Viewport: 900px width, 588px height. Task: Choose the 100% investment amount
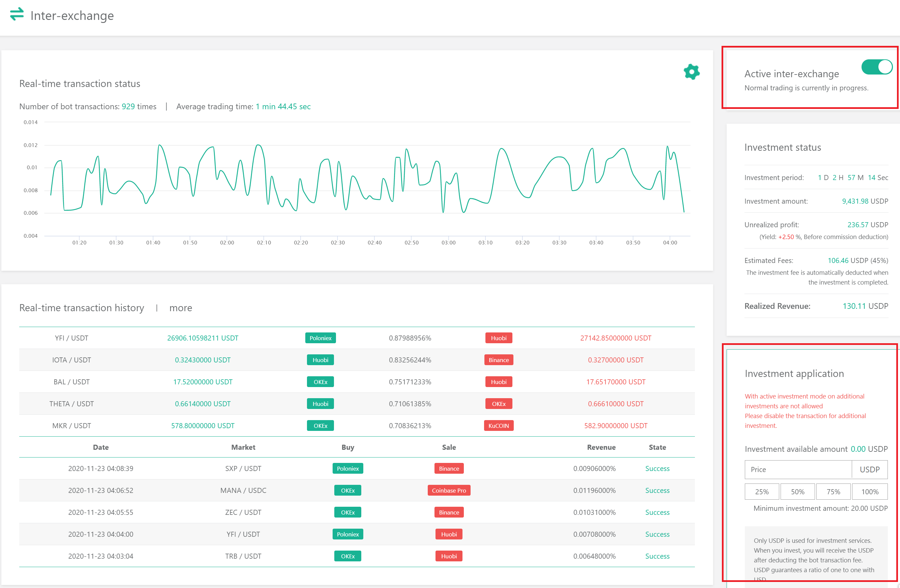click(869, 492)
